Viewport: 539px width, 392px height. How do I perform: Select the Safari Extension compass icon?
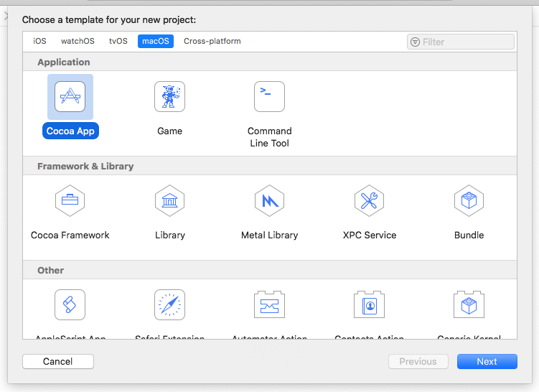(x=170, y=304)
